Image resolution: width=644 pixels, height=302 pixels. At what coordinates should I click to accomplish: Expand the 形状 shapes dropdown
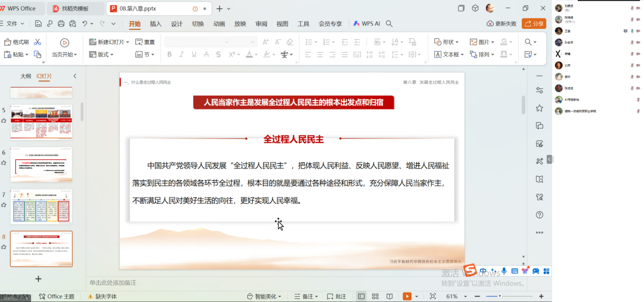coord(447,42)
